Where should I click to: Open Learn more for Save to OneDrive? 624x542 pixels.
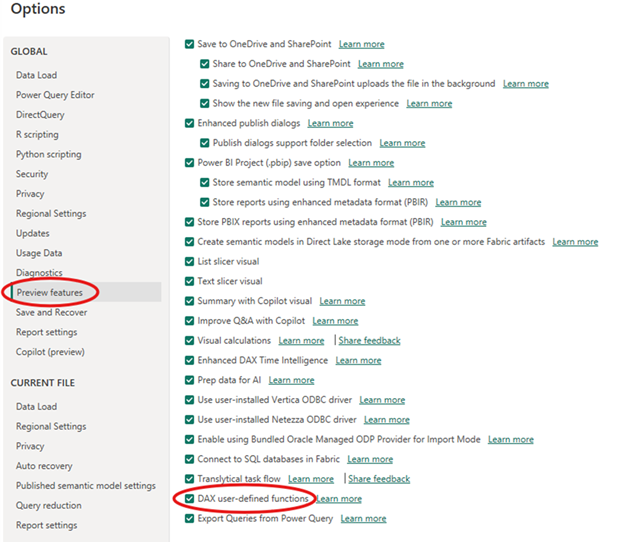pyautogui.click(x=362, y=44)
